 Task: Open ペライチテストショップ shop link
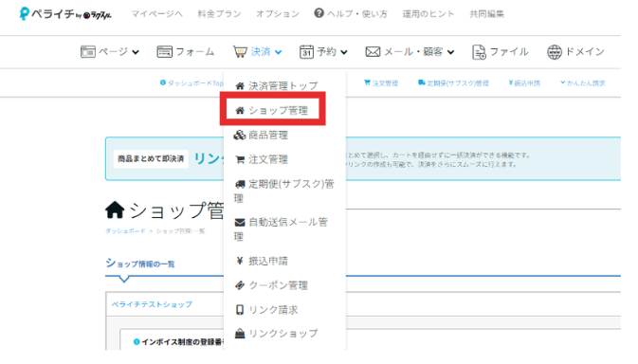152,304
